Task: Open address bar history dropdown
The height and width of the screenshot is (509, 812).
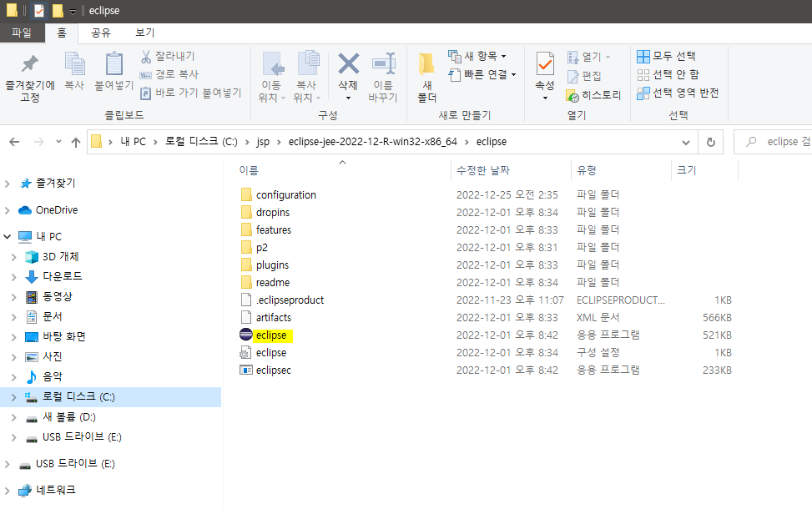Action: [x=686, y=142]
